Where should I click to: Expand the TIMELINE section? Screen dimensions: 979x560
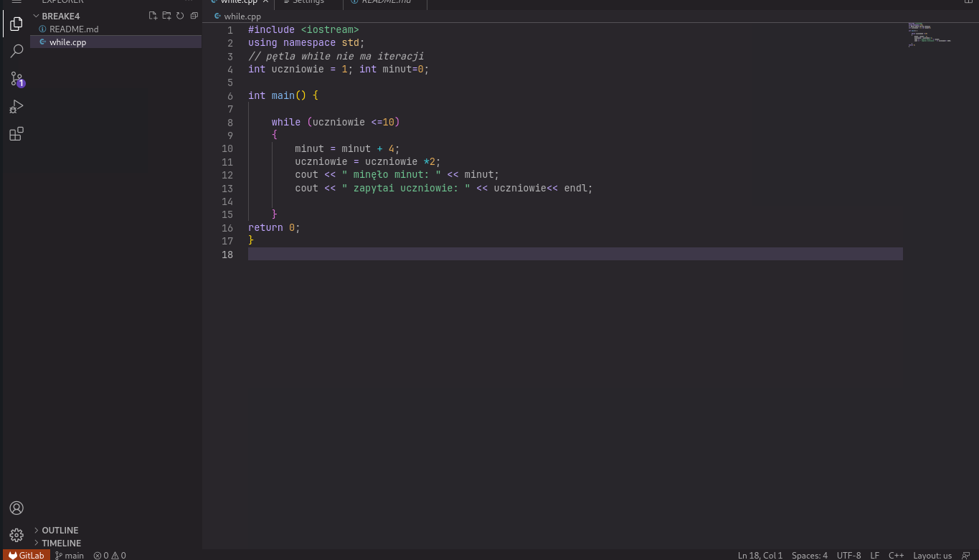coord(61,544)
